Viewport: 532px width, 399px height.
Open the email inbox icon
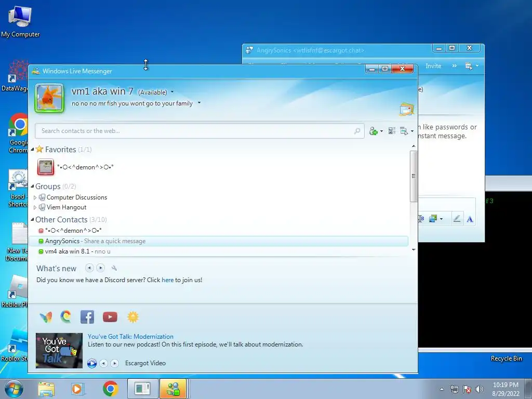pos(407,109)
